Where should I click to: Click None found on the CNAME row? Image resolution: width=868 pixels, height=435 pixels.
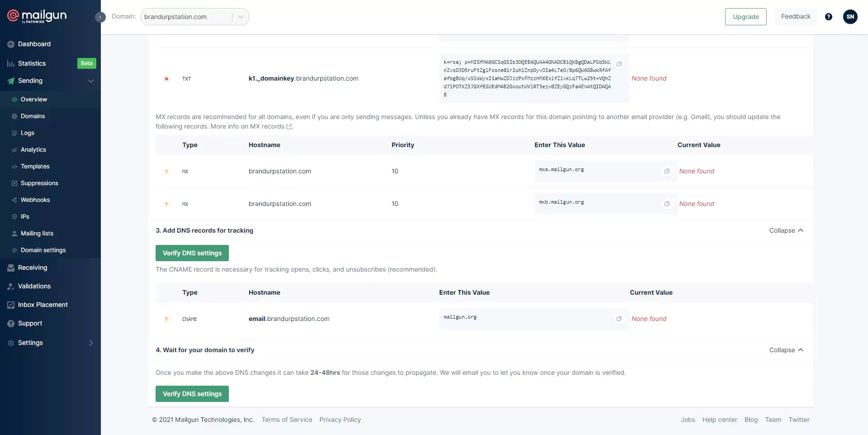pos(649,319)
